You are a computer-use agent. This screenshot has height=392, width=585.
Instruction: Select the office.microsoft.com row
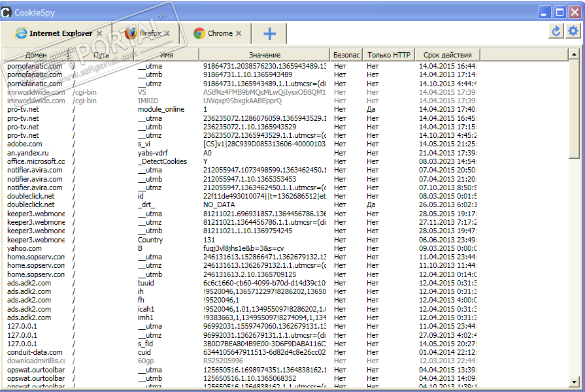tap(241, 161)
